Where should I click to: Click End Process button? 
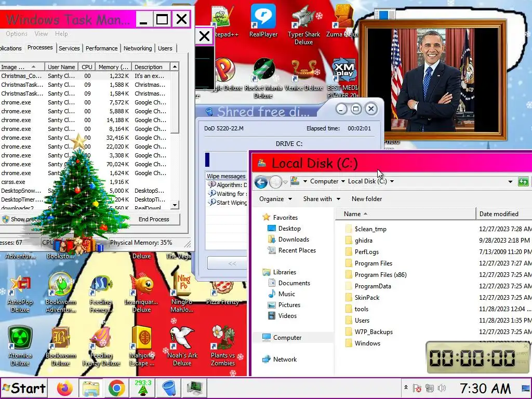click(154, 219)
